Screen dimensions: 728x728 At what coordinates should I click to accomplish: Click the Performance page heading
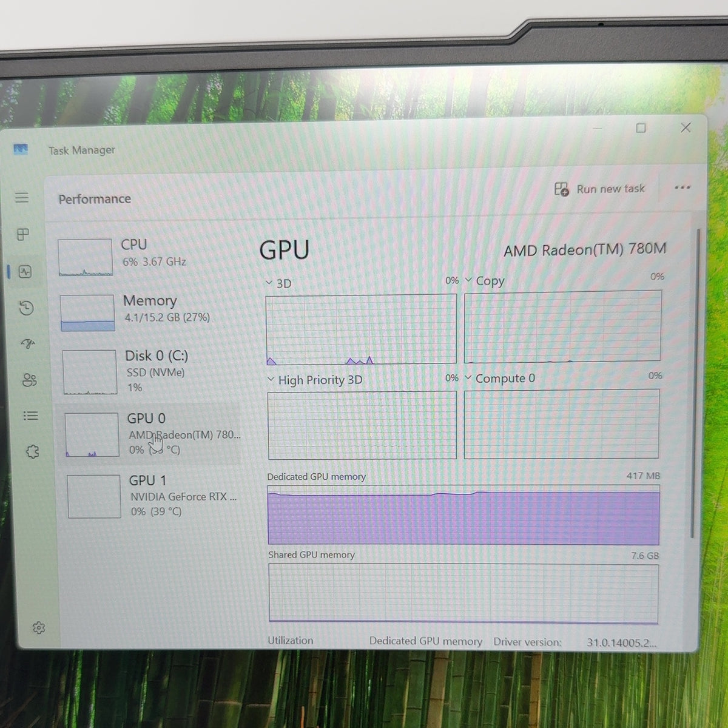point(95,199)
